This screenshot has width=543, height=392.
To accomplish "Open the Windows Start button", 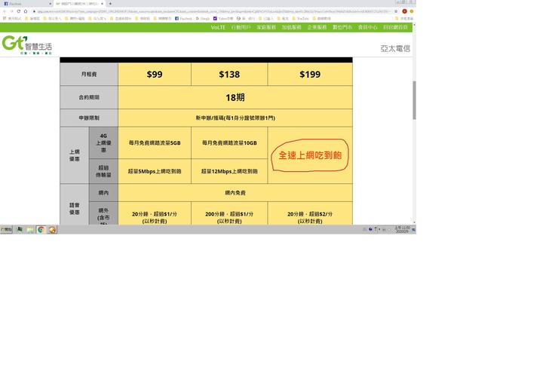I will pyautogui.click(x=6, y=230).
